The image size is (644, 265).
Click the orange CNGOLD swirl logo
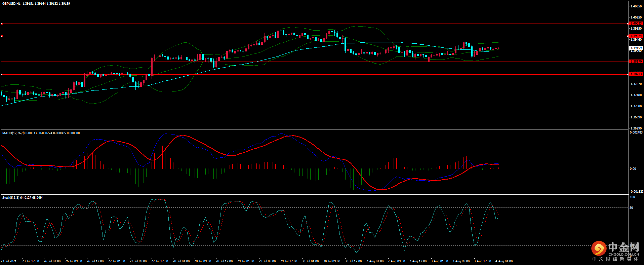click(599, 249)
